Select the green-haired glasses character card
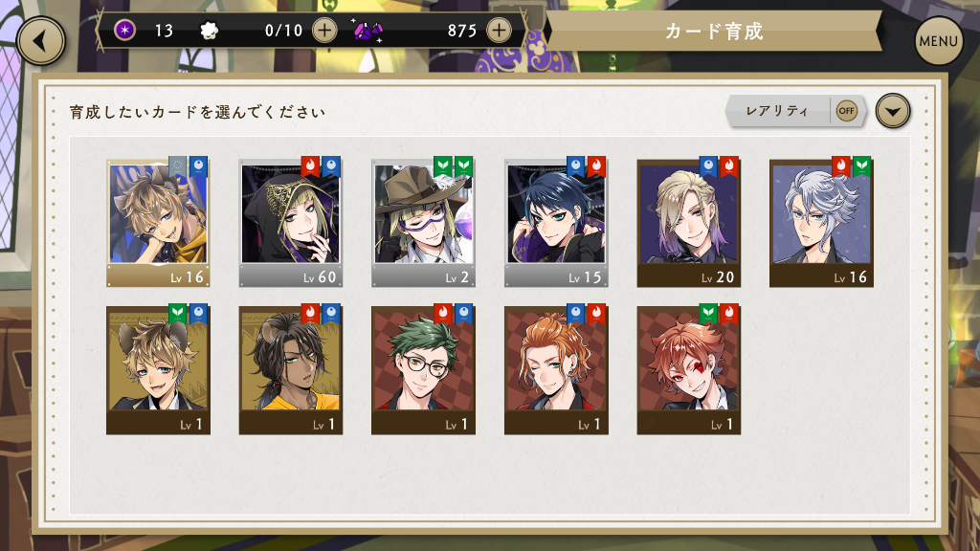 click(423, 369)
